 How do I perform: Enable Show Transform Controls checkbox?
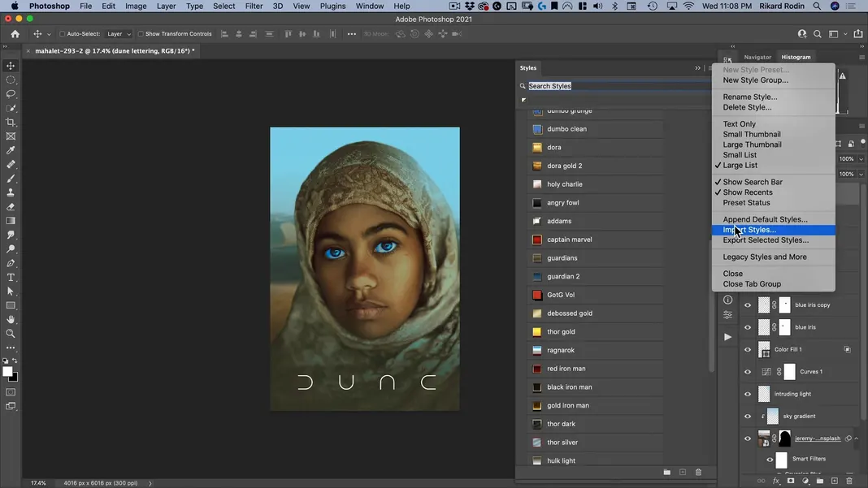(x=141, y=34)
